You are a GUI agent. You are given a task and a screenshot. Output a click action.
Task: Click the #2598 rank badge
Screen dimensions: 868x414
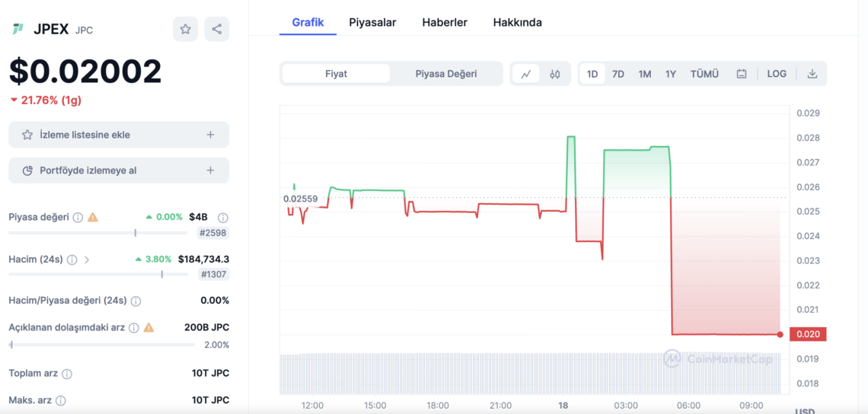click(x=213, y=233)
